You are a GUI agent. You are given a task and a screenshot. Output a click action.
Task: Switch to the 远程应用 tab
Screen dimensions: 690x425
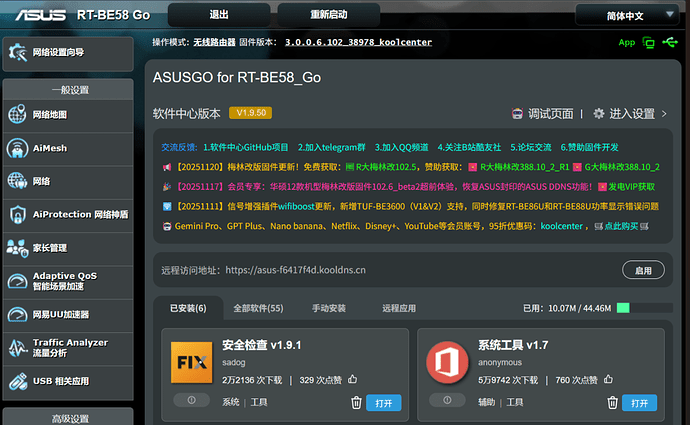399,308
